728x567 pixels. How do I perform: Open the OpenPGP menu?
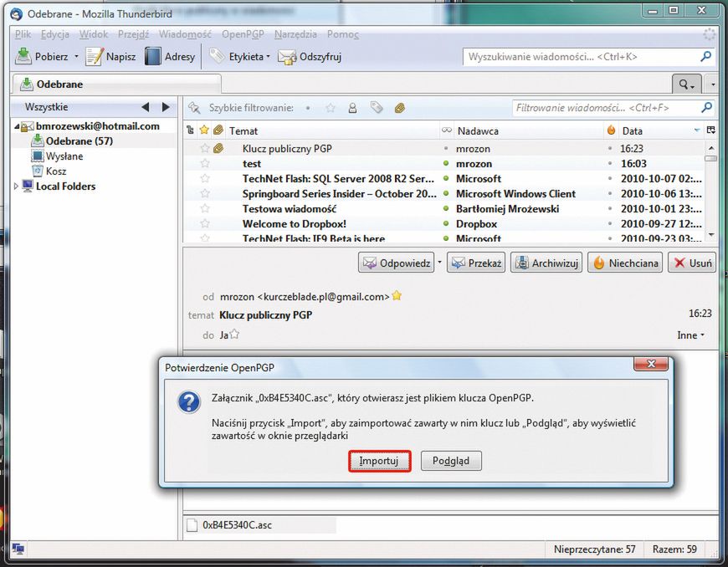click(x=243, y=34)
